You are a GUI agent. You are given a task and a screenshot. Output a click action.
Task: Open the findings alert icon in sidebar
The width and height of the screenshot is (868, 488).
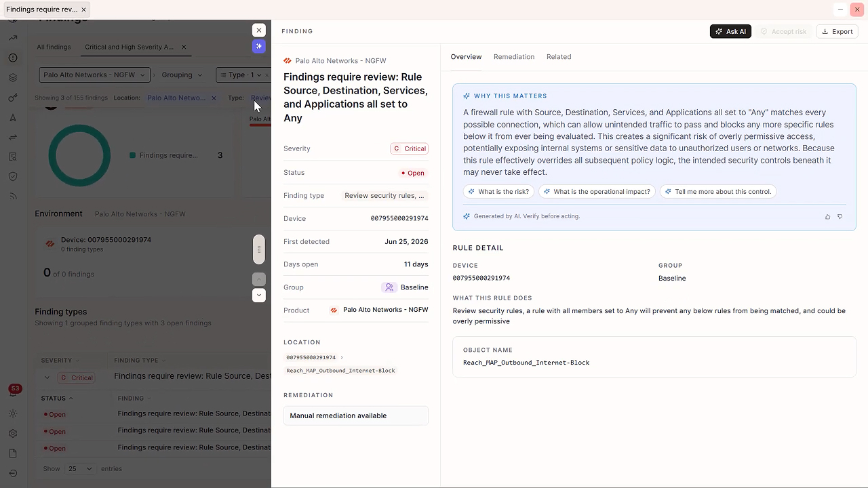[13, 58]
